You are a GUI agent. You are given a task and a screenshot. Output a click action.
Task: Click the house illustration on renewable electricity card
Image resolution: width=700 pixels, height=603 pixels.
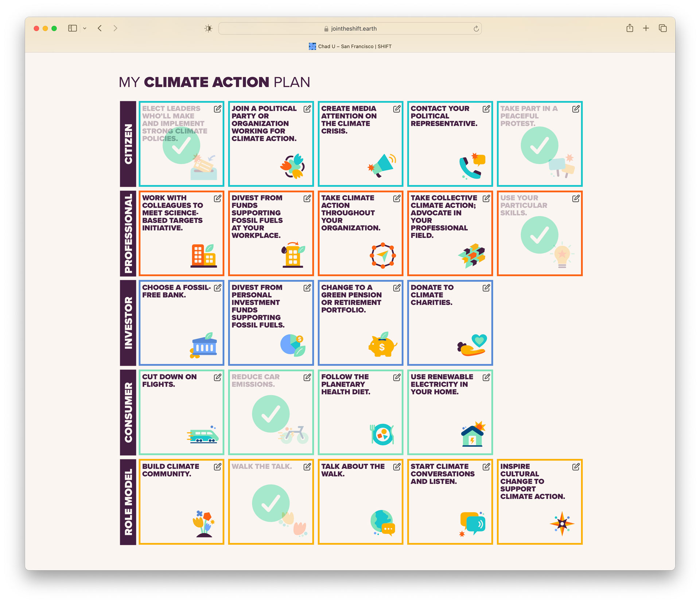pyautogui.click(x=473, y=434)
